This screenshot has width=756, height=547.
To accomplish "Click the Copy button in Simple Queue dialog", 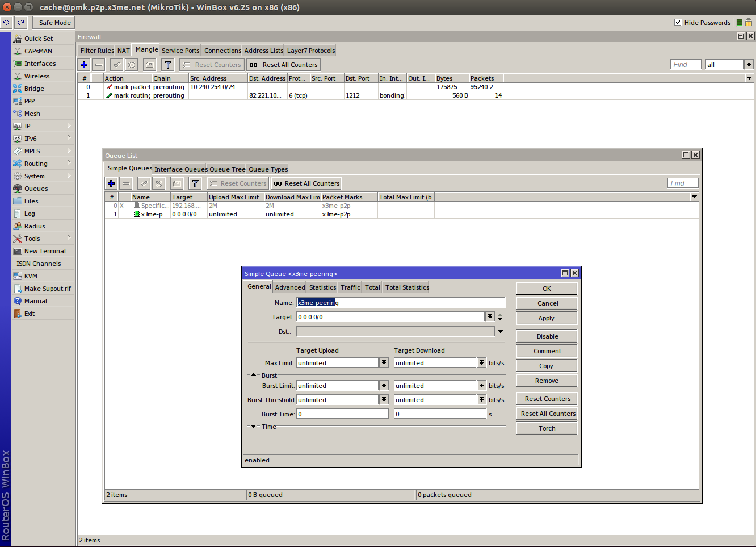I will tap(547, 366).
